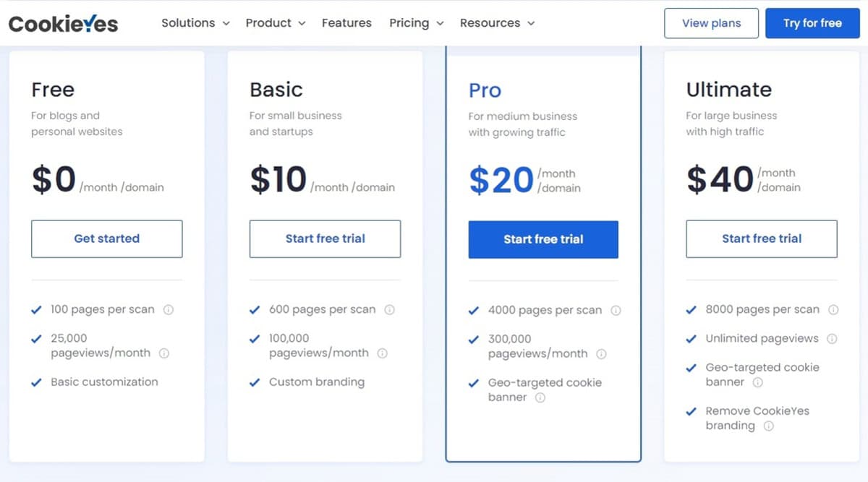Click info icon beside Remove CookieYes branding
The image size is (868, 482).
pyautogui.click(x=769, y=426)
